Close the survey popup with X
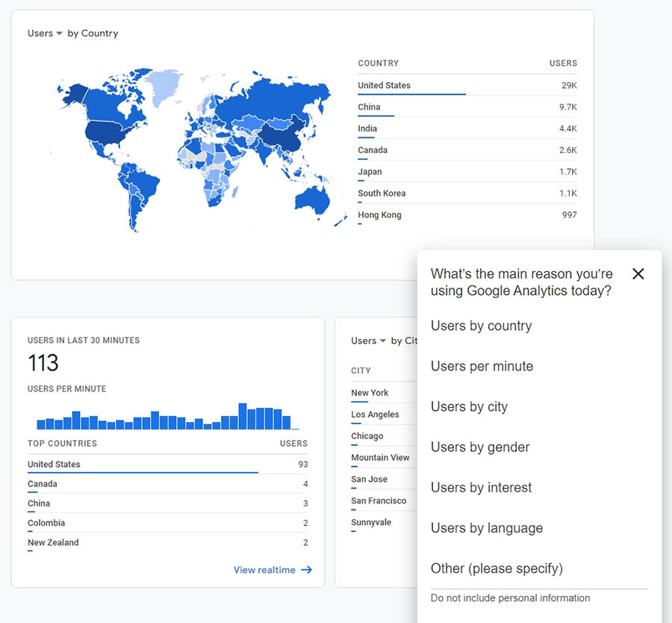The width and height of the screenshot is (672, 623). click(638, 273)
